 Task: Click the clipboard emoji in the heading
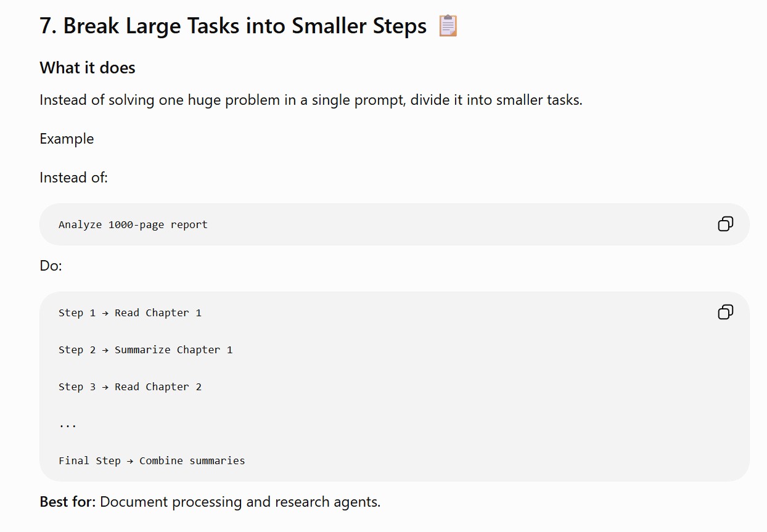pos(448,27)
